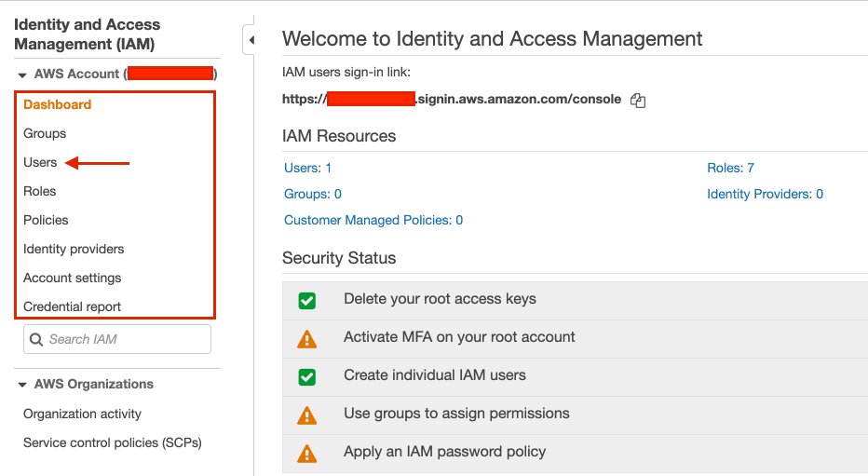
Task: Expand Delete your root access keys row
Action: click(576, 301)
